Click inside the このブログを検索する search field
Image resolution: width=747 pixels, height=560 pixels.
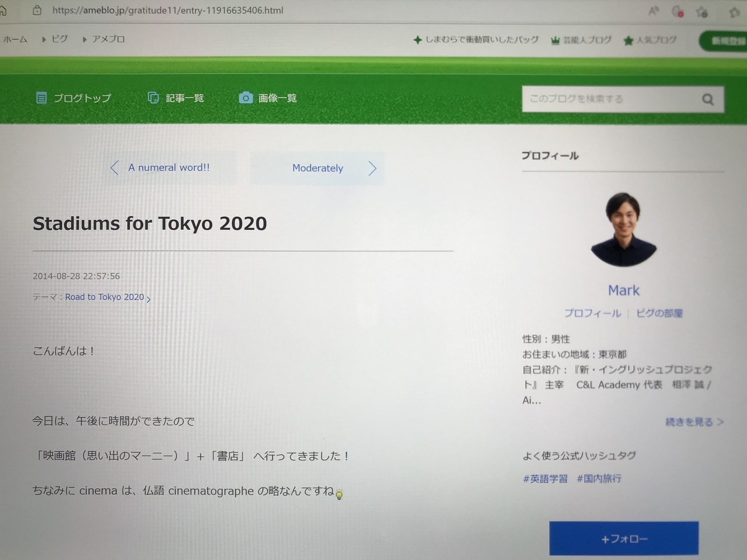click(610, 99)
